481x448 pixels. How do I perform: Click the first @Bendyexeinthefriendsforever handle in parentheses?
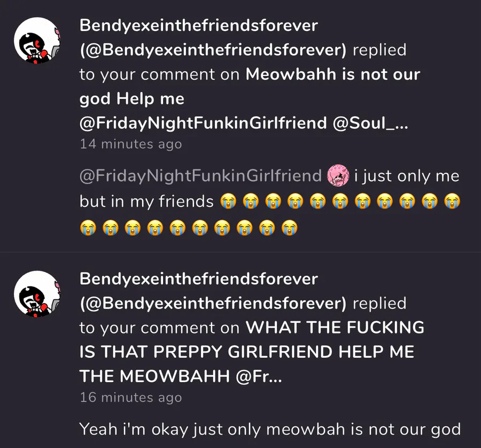coord(213,50)
